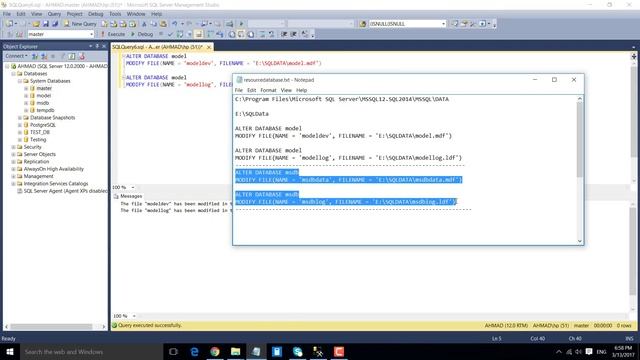Expand the Server Objects folder

13,154
